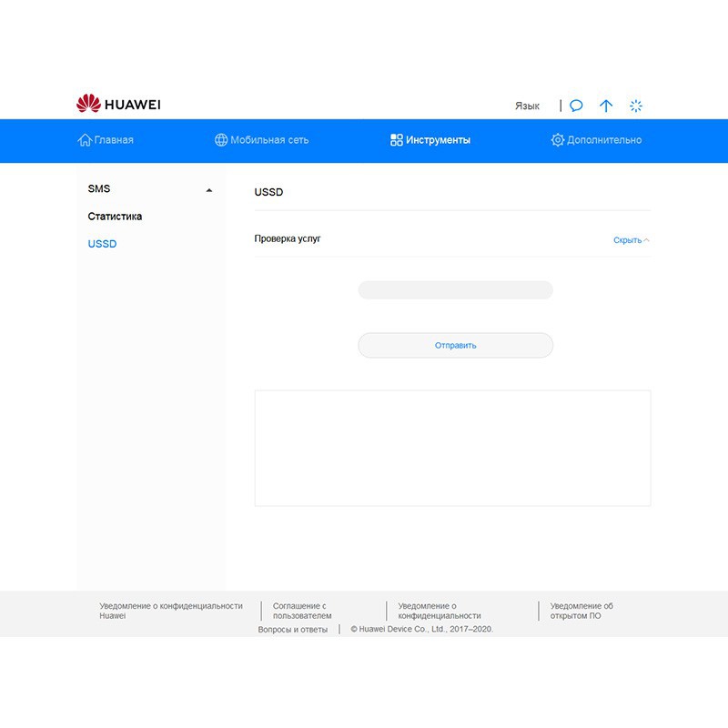
Task: Select the Инструменты tab
Action: [430, 140]
